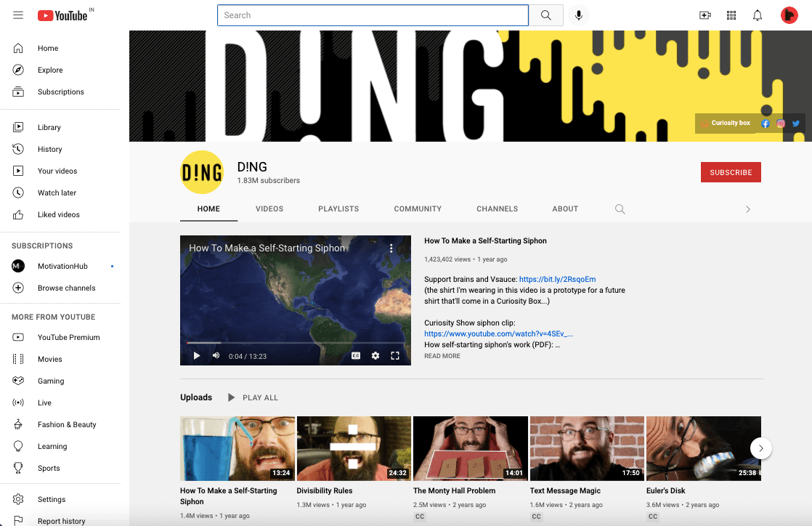The height and width of the screenshot is (526, 812).
Task: Open the Create video camera icon
Action: point(705,15)
